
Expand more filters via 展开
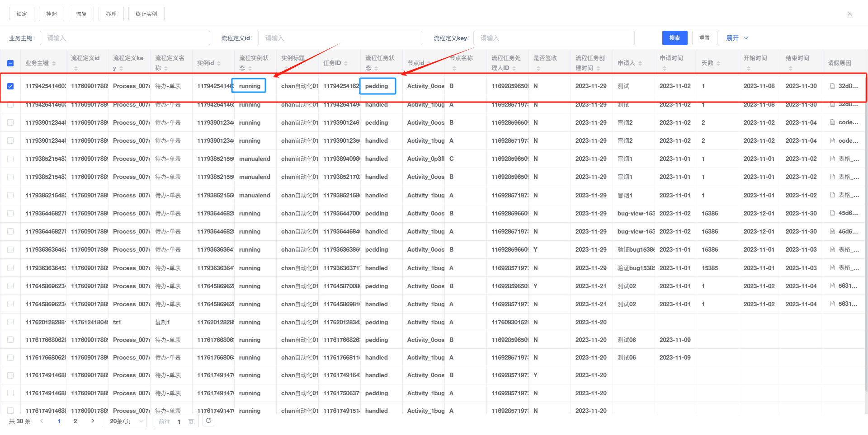(737, 38)
